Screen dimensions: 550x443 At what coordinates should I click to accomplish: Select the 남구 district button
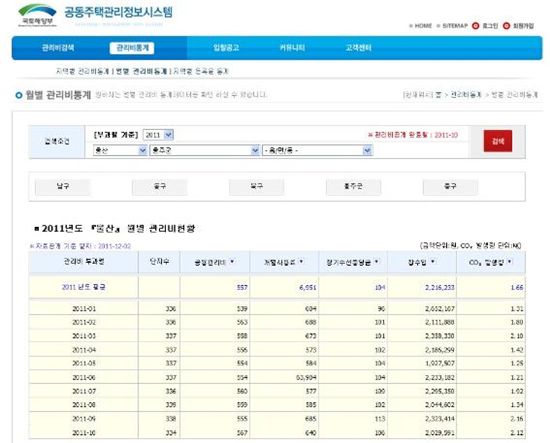tap(63, 187)
